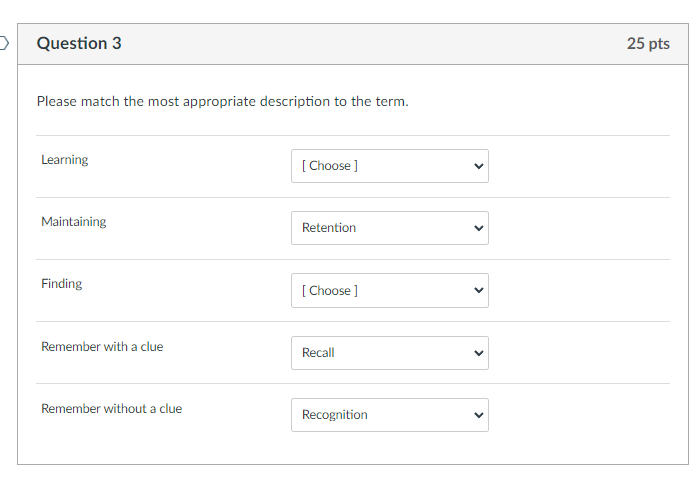
Task: Click the chevron arrow on the Recognition dropdown
Action: click(479, 415)
